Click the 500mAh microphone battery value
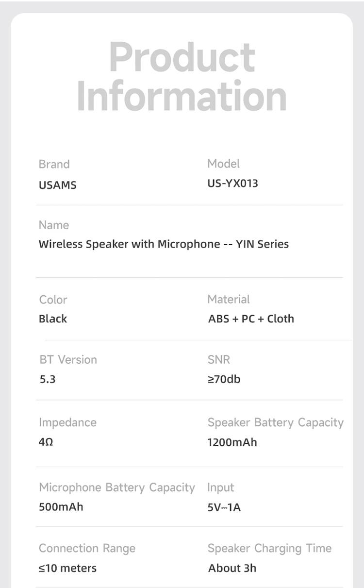364x588 pixels. pyautogui.click(x=61, y=507)
